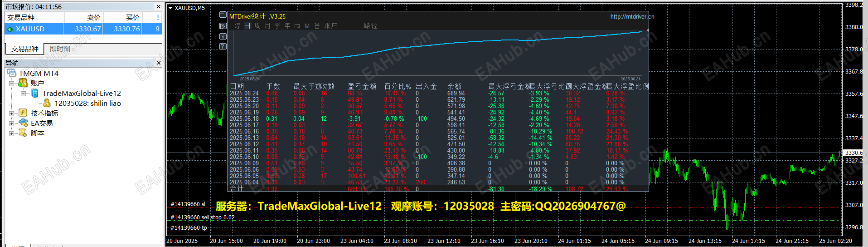Switch to the 即时图 tab in market watch

click(x=60, y=49)
